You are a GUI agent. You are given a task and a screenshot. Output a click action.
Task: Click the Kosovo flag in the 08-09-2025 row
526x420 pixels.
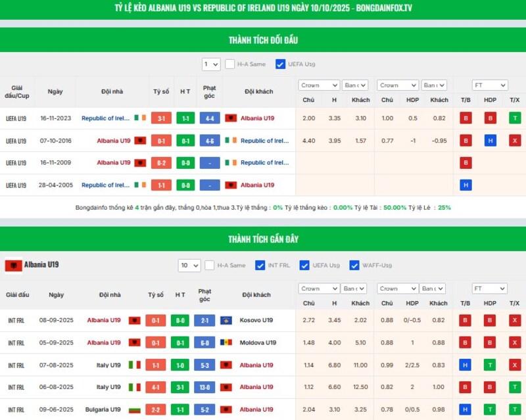pos(226,320)
